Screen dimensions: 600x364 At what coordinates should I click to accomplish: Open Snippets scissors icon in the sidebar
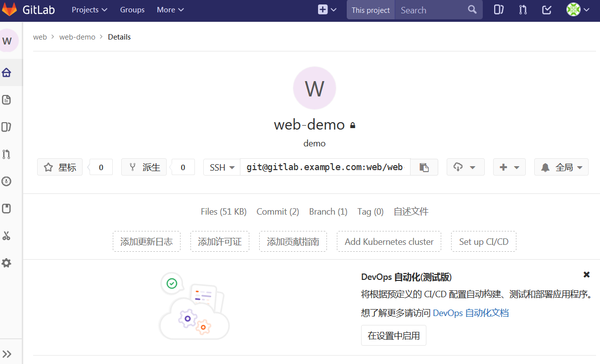click(6, 235)
